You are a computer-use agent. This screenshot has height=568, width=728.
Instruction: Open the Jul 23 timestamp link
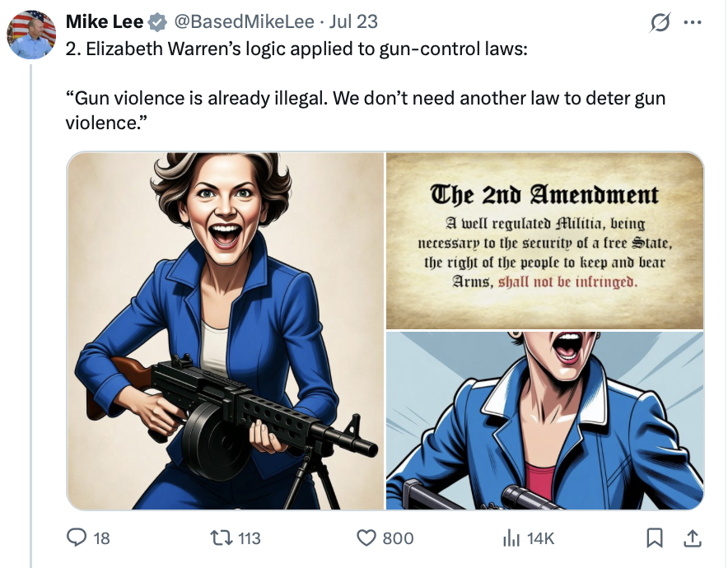click(353, 21)
